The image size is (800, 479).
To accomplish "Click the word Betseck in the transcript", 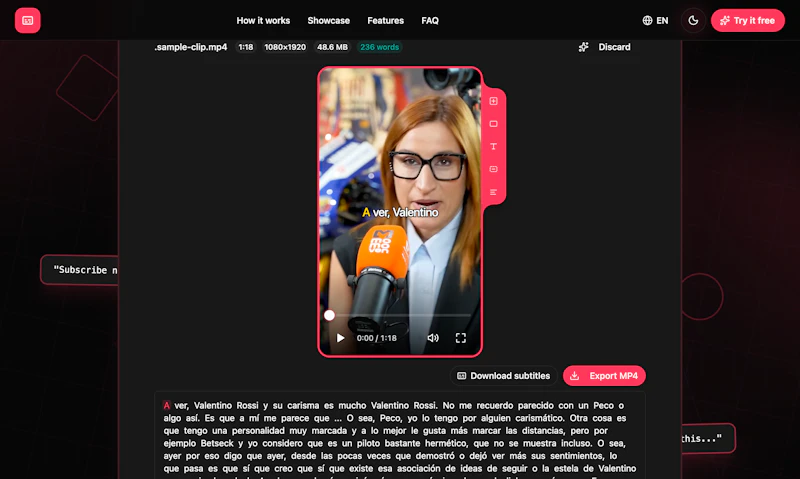I will coord(218,443).
